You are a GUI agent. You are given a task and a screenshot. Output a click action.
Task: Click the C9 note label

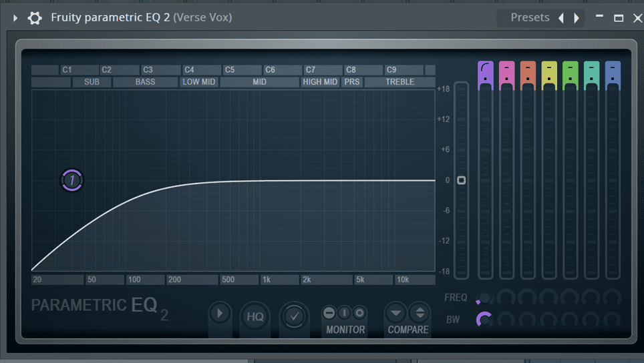(x=404, y=70)
